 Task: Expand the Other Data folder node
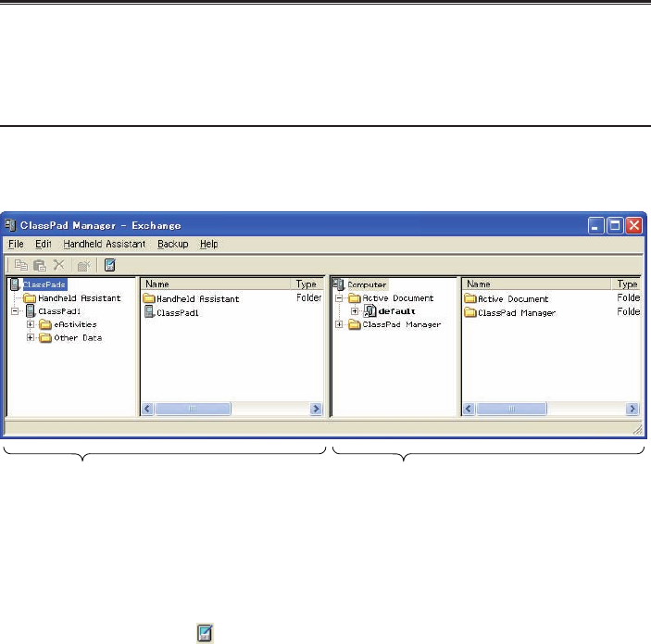[x=31, y=337]
